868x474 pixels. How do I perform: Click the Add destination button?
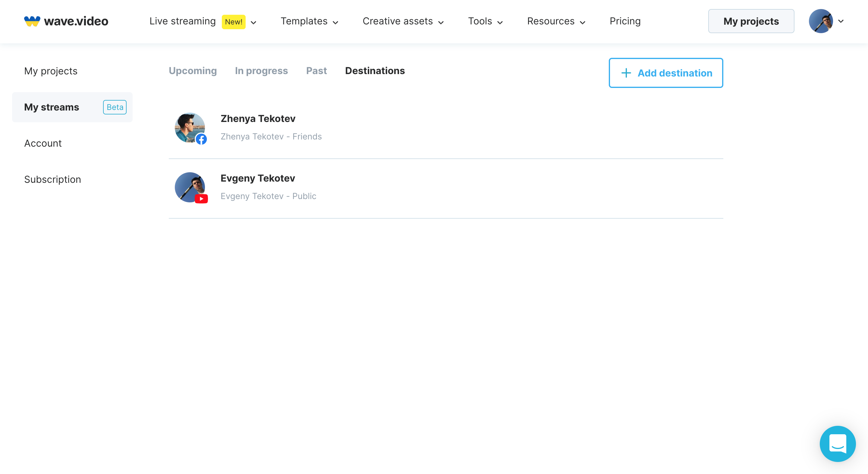click(x=666, y=73)
